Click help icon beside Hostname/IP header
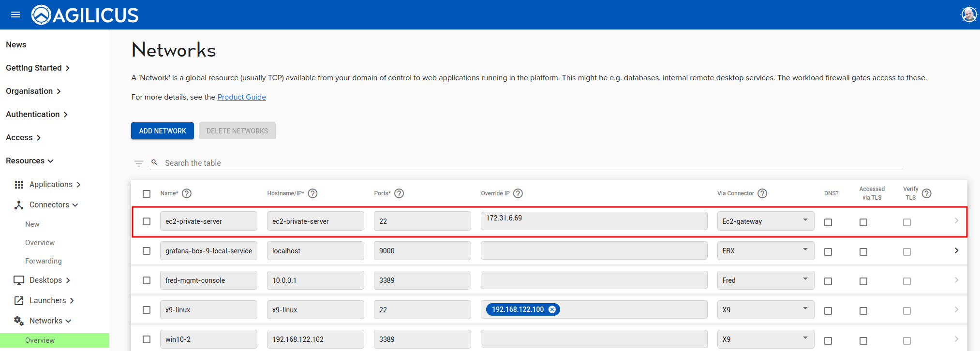The width and height of the screenshot is (980, 351). pyautogui.click(x=313, y=193)
